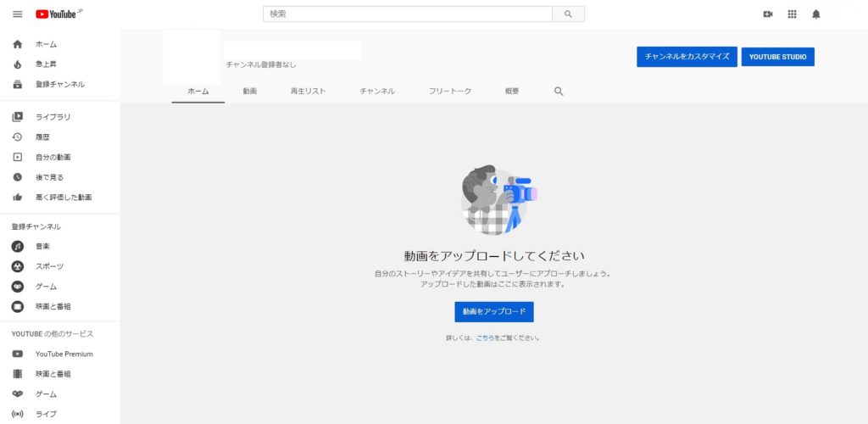868x424 pixels.
Task: Open ライブ in sidebar services
Action: [47, 414]
